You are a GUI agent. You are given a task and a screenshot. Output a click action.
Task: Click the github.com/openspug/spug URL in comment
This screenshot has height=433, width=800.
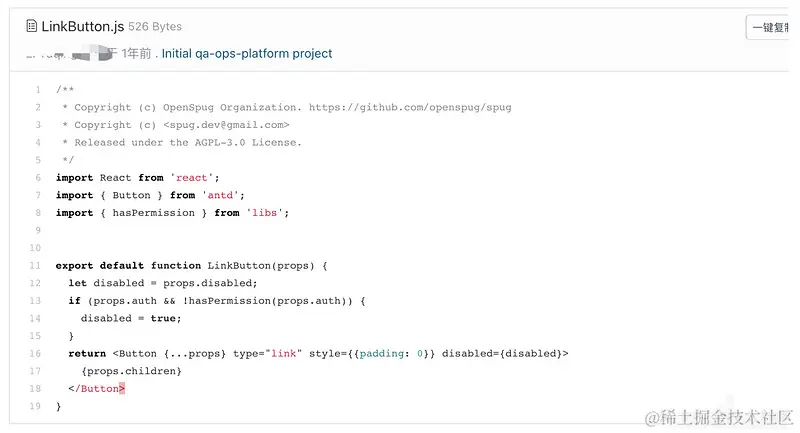[410, 107]
